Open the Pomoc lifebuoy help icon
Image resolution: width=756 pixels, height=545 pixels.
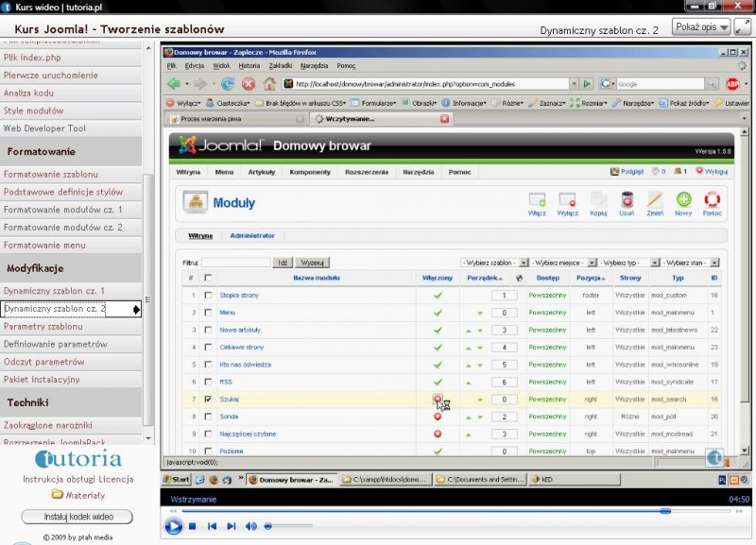[x=712, y=201]
